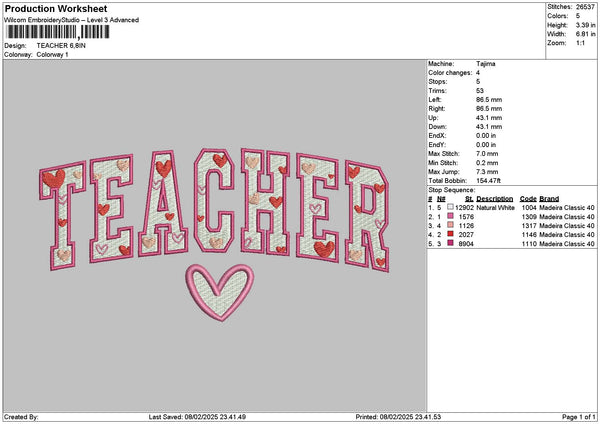
Task: Click 'Madeira Classic 40' in the 1110 row
Action: coord(567,244)
